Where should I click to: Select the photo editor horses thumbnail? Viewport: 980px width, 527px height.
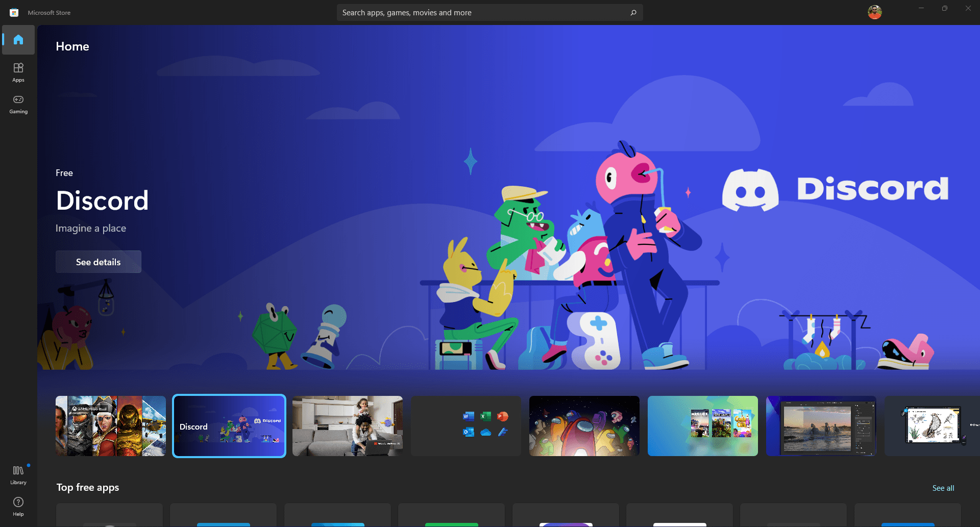click(x=821, y=426)
